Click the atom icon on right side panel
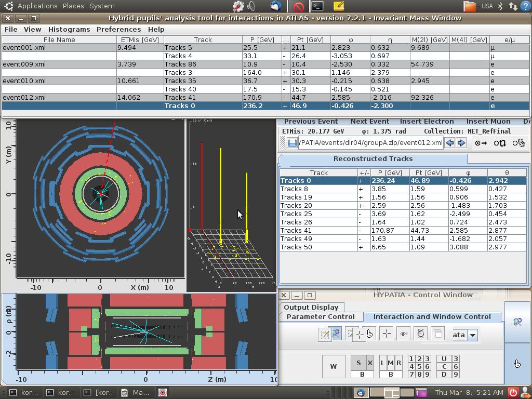This screenshot has width=532, height=399. click(517, 322)
